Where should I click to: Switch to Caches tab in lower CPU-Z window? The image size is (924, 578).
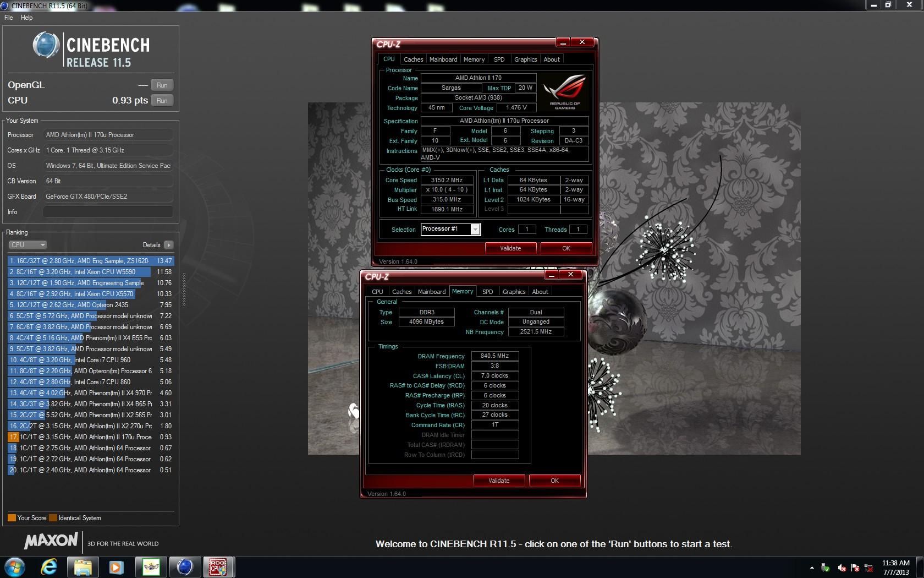pyautogui.click(x=402, y=292)
